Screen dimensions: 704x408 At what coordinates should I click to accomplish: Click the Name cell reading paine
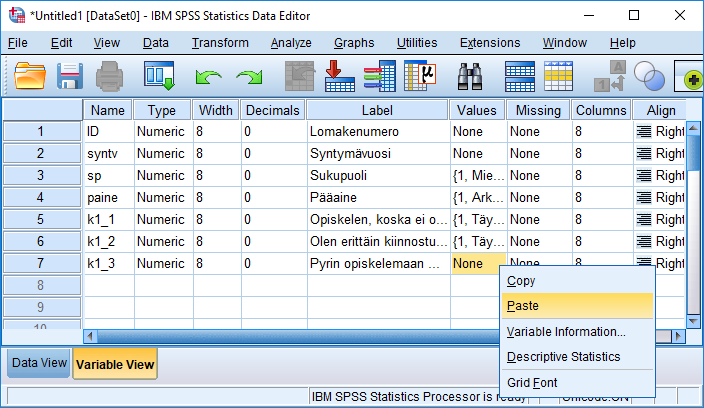pos(109,197)
